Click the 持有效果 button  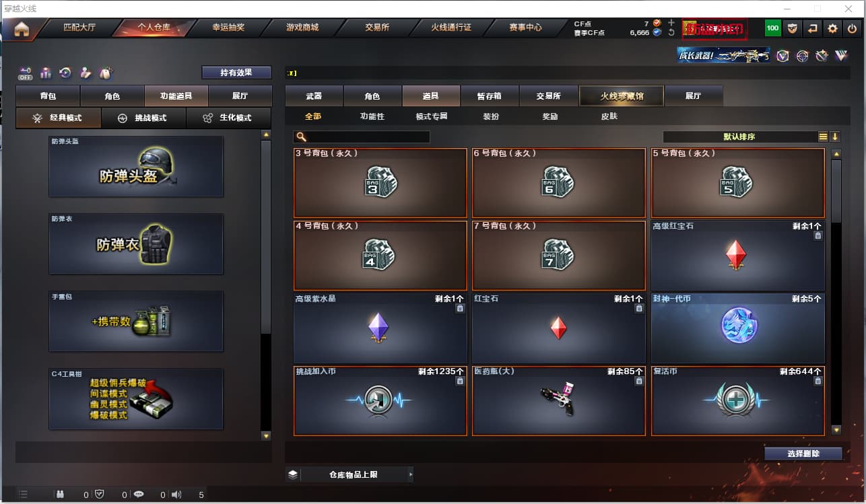(x=236, y=72)
